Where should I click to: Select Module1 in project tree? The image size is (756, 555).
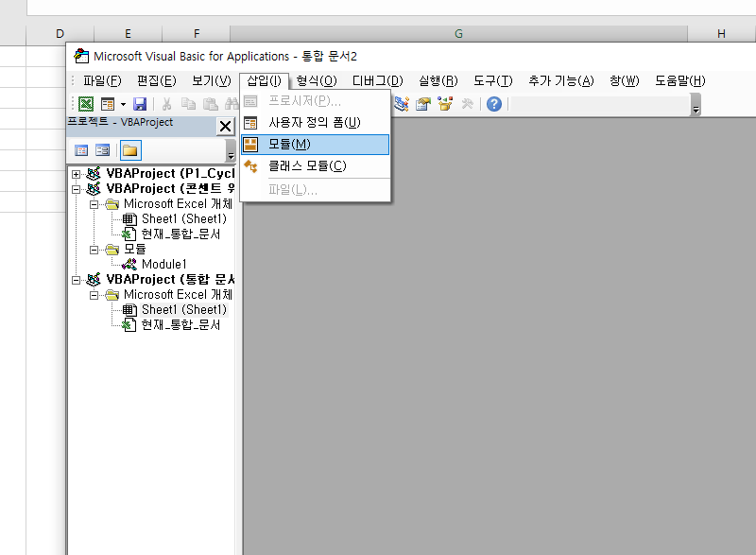click(x=163, y=264)
